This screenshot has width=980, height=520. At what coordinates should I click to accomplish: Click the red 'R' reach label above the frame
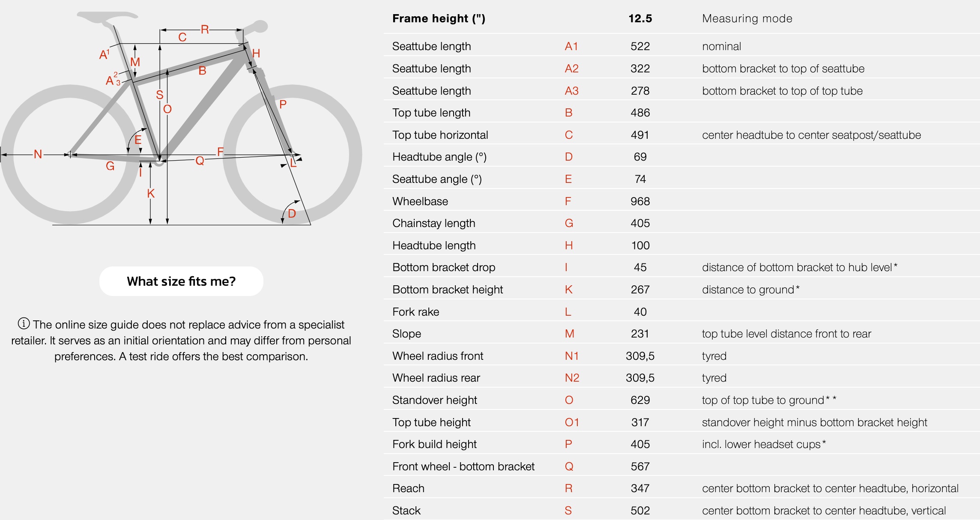coord(205,29)
